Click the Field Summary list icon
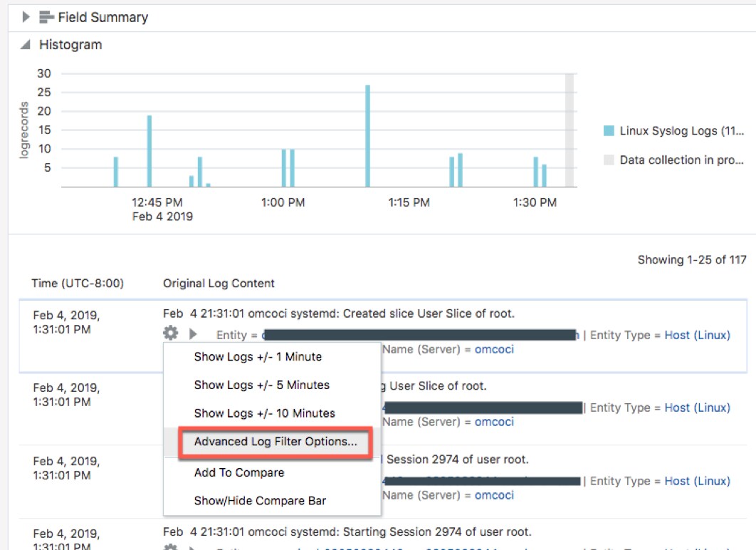 click(46, 17)
